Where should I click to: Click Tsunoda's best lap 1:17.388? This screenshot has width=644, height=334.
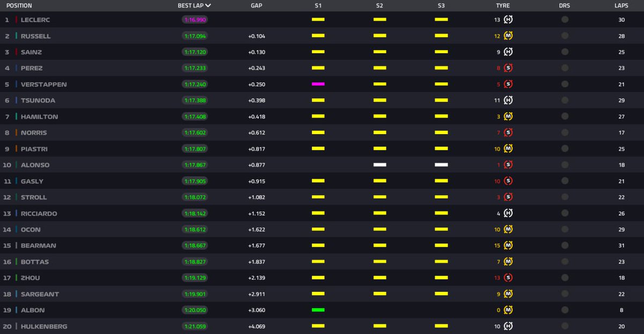pyautogui.click(x=194, y=100)
